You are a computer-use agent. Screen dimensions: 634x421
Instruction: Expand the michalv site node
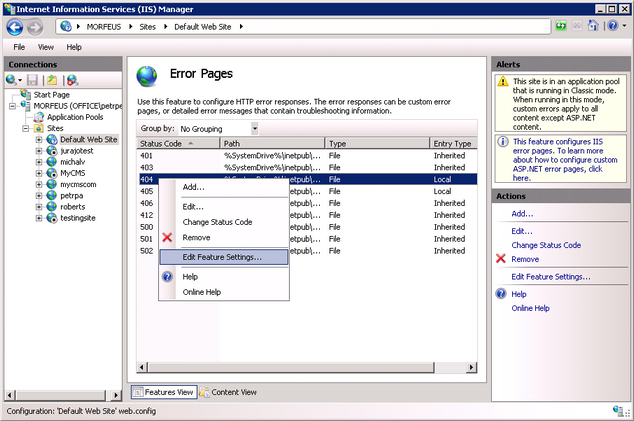coord(39,162)
